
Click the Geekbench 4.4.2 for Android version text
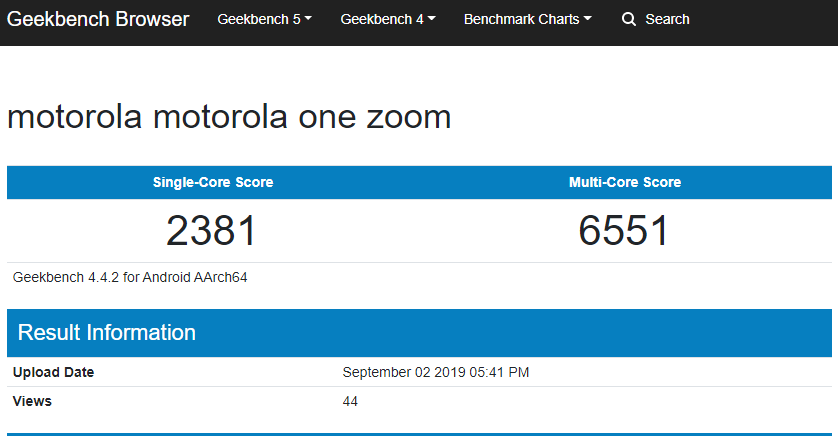tap(130, 277)
